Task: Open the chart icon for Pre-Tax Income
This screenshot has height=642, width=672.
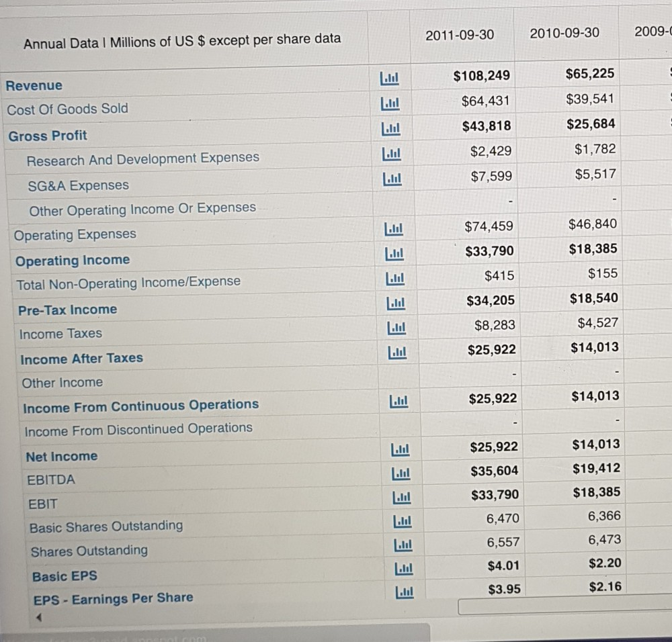Action: 396,304
